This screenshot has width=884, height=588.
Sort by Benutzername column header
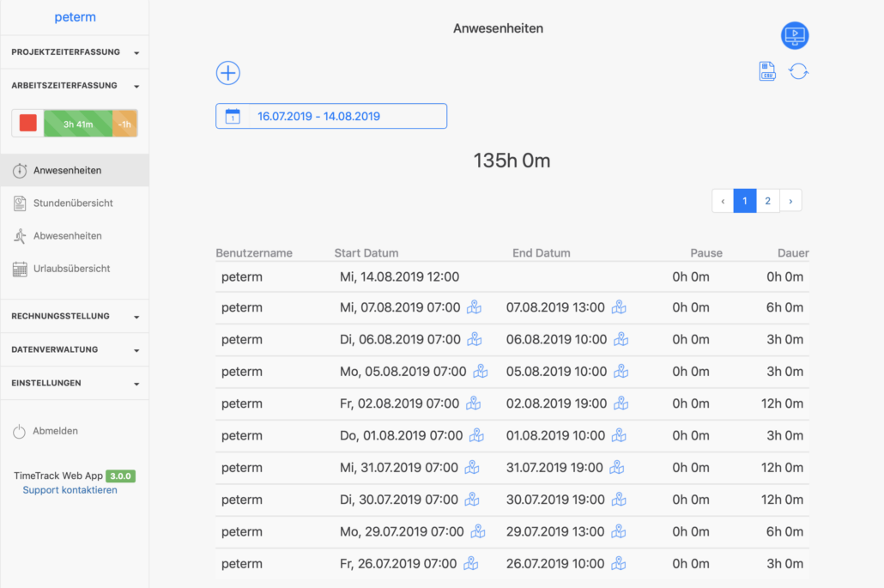[254, 253]
